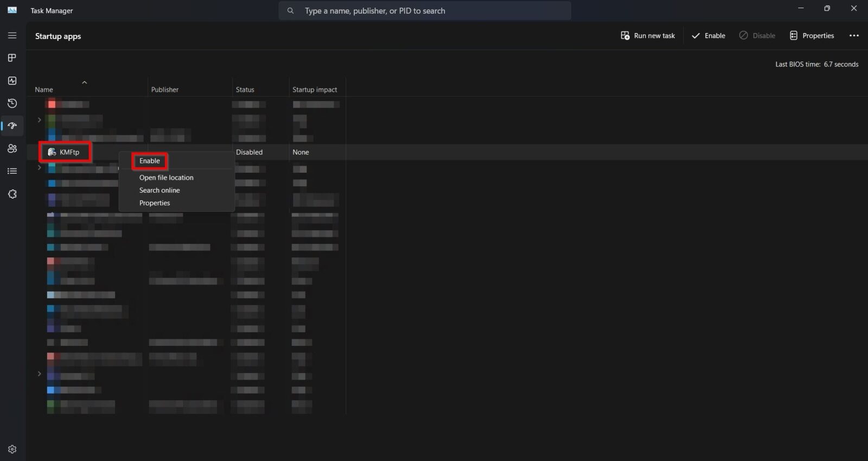Select Properties in the context menu

155,203
